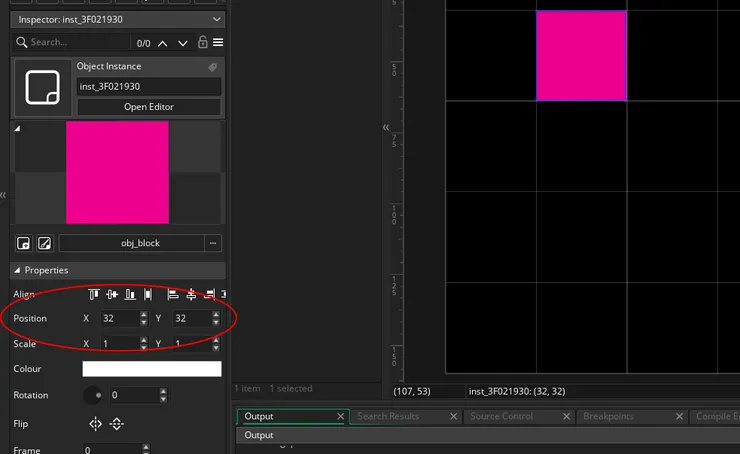This screenshot has height=454, width=740.
Task: Click the Position X field
Action: (x=120, y=318)
